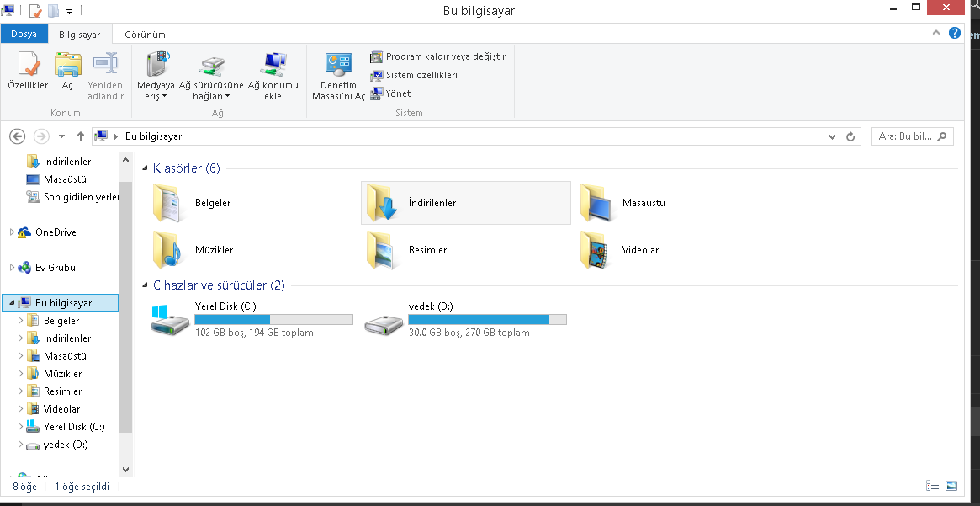Viewport: 980px width, 506px height.
Task: Collapse the ribbon with the chevron
Action: pyautogui.click(x=936, y=33)
